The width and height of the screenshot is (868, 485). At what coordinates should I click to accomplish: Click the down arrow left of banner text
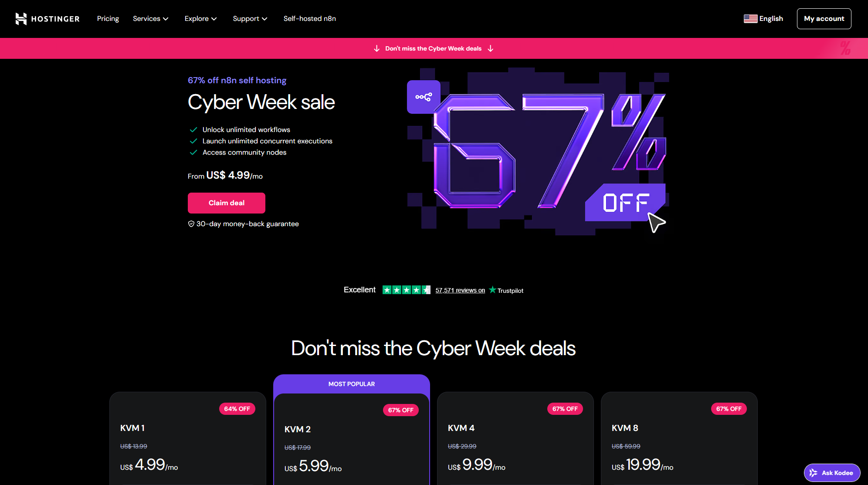[x=377, y=48]
